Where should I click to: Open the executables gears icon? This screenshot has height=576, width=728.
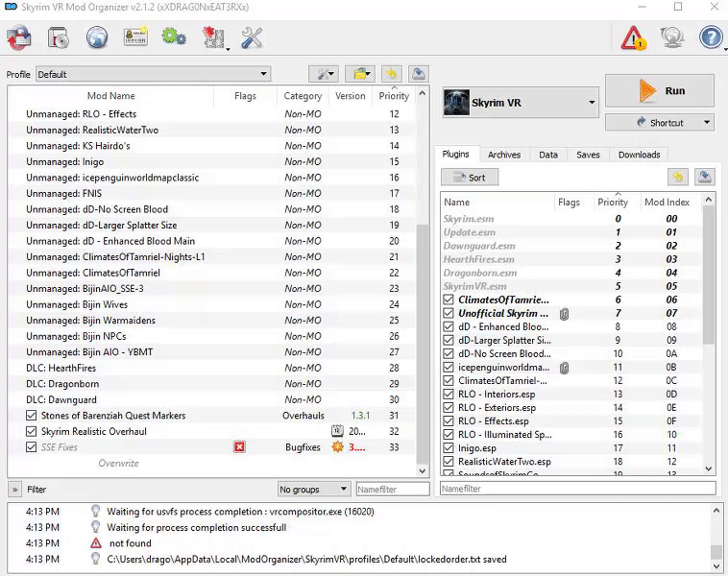pos(174,37)
